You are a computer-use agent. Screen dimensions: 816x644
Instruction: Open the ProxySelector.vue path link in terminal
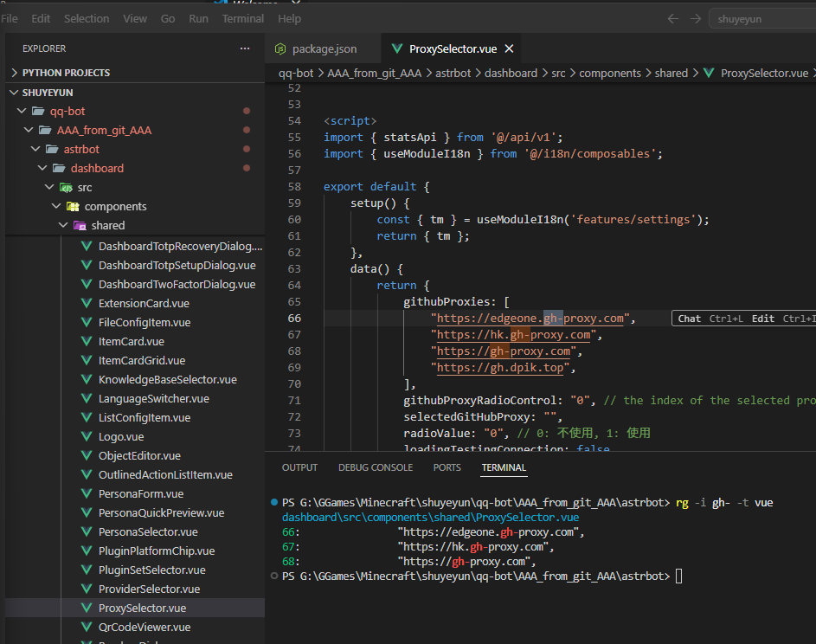click(430, 518)
